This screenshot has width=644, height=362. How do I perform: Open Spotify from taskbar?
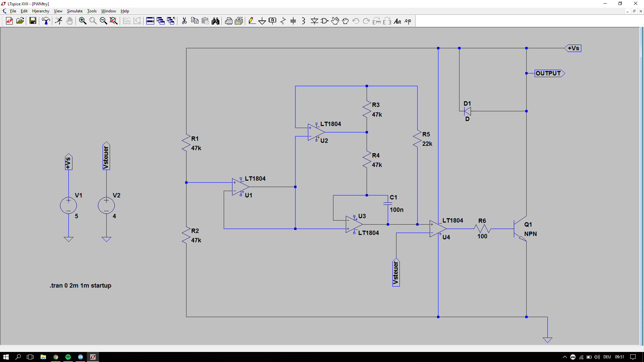[68, 357]
